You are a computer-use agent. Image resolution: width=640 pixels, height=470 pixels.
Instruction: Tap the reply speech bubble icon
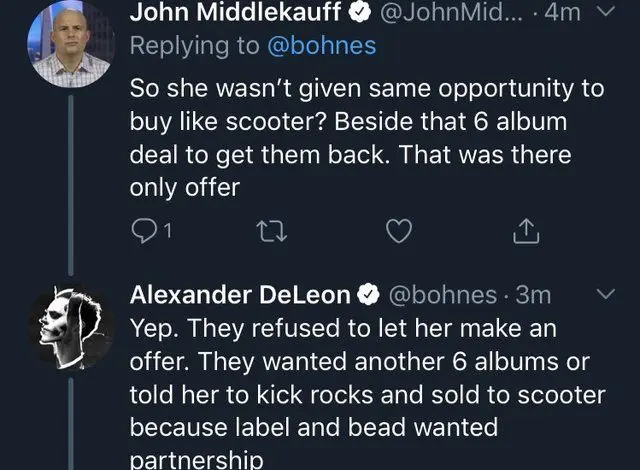(x=143, y=232)
